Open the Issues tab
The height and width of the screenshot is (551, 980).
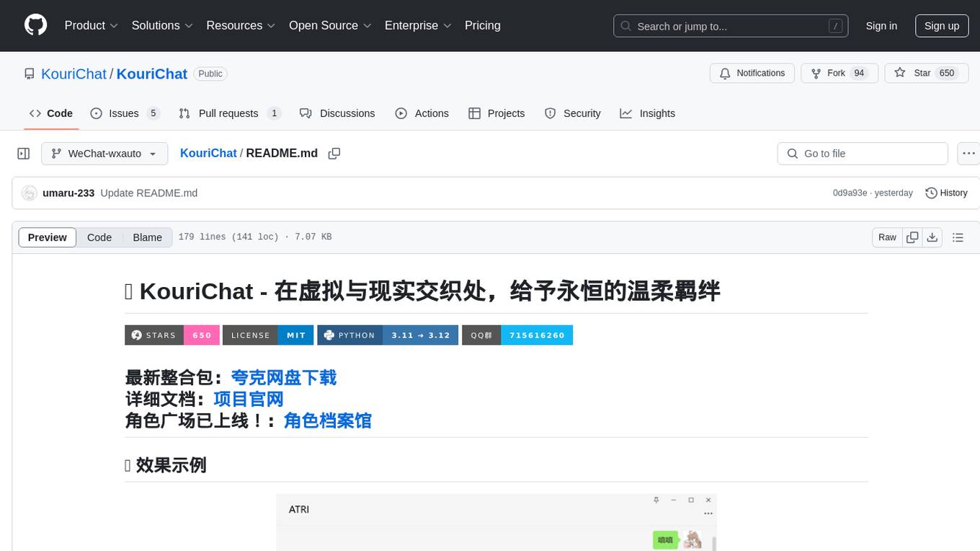[124, 113]
